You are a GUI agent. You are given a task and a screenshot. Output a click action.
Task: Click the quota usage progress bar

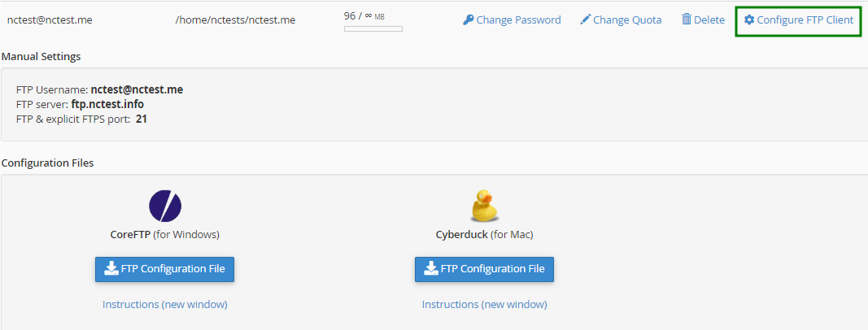click(373, 29)
